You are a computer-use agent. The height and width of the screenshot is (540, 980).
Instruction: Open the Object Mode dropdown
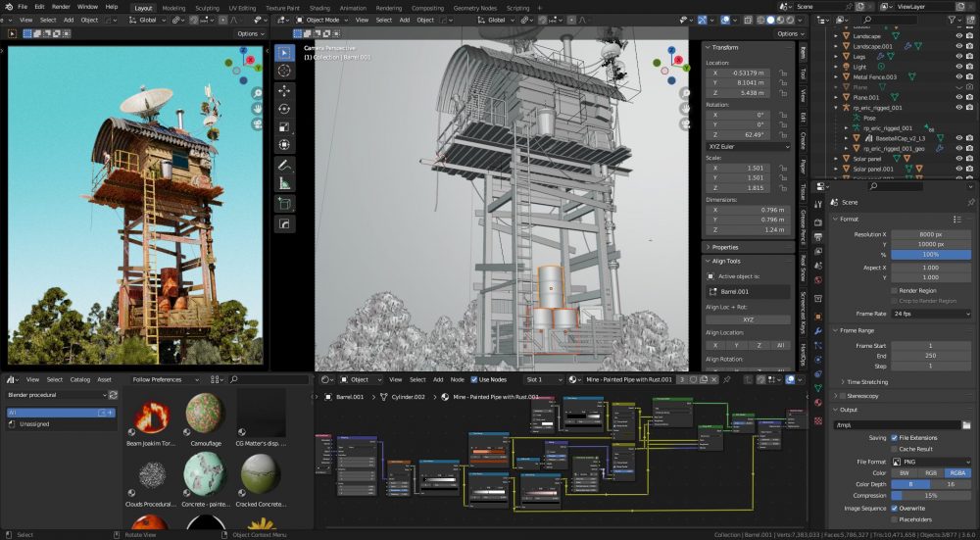[x=320, y=20]
